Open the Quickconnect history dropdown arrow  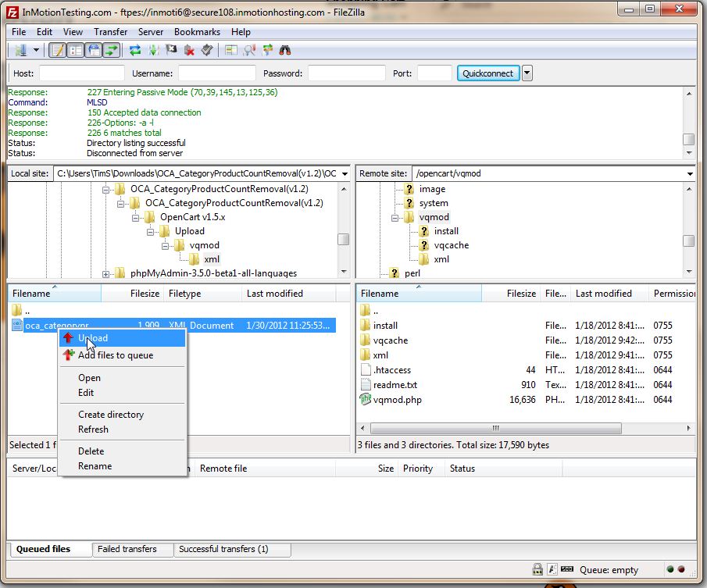click(x=527, y=73)
